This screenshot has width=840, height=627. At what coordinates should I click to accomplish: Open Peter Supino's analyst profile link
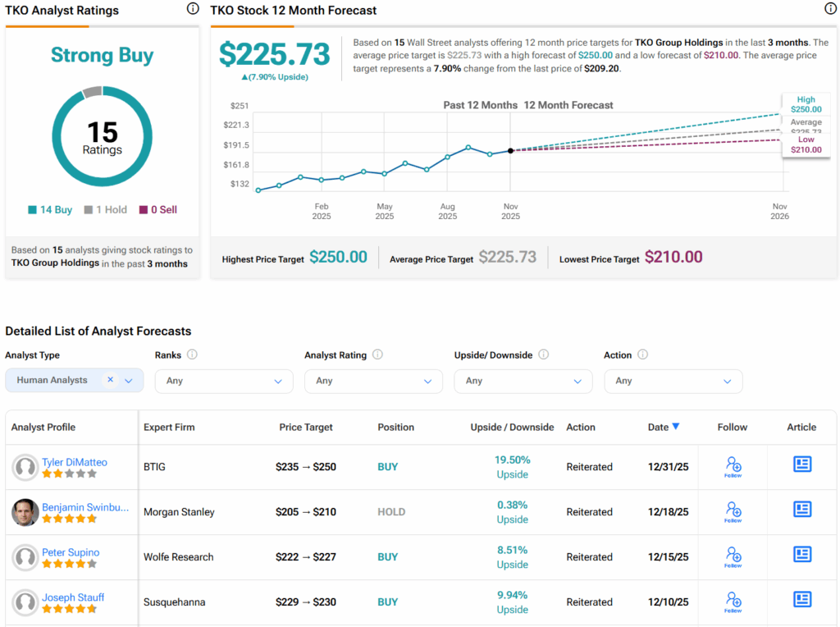pos(70,552)
